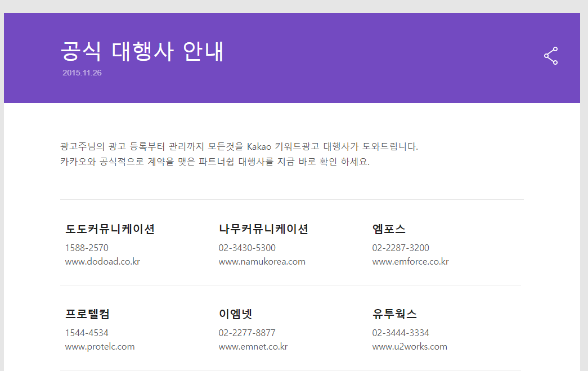Click the sentence starting 카카오와 공식적으로

215,162
